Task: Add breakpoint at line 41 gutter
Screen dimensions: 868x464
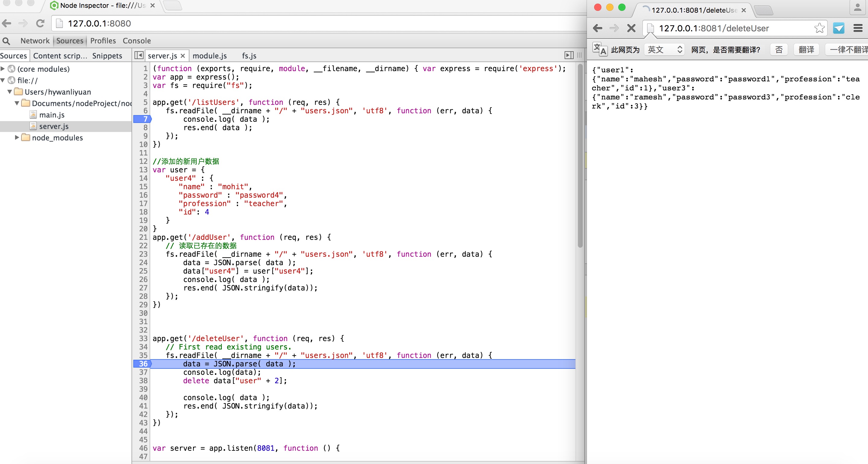Action: pyautogui.click(x=143, y=406)
